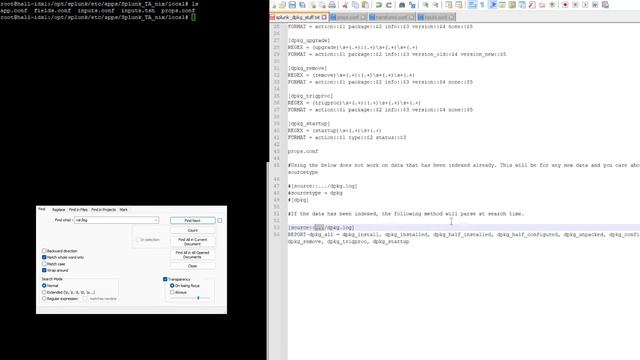Click the [dpkg_trigproc] stanza line
Viewport: 640px width, 360px height.
click(310, 96)
